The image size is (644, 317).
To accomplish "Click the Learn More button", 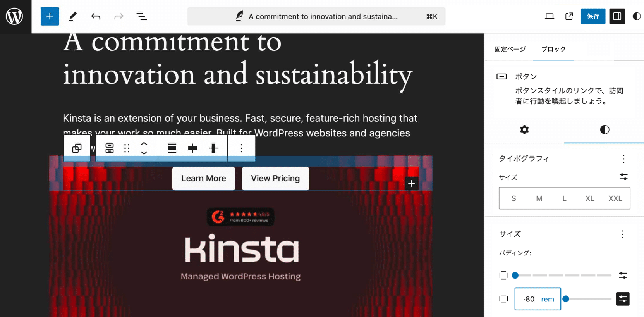I will [204, 178].
